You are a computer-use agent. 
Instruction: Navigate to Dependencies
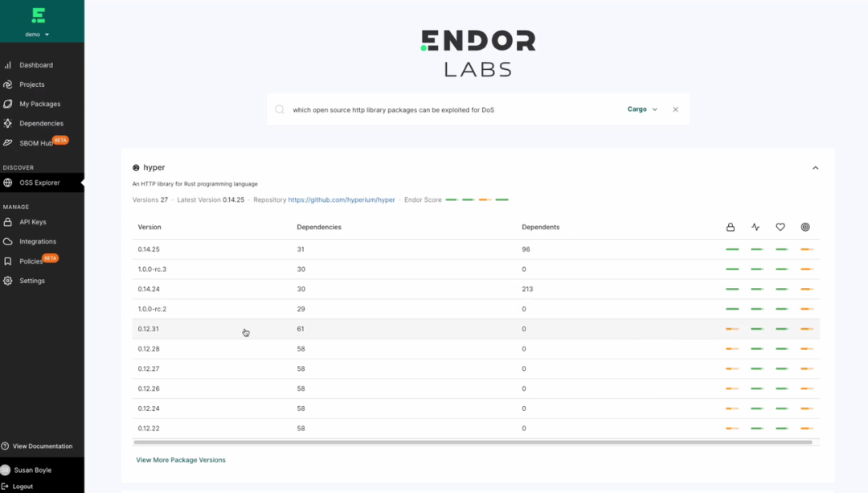[42, 123]
